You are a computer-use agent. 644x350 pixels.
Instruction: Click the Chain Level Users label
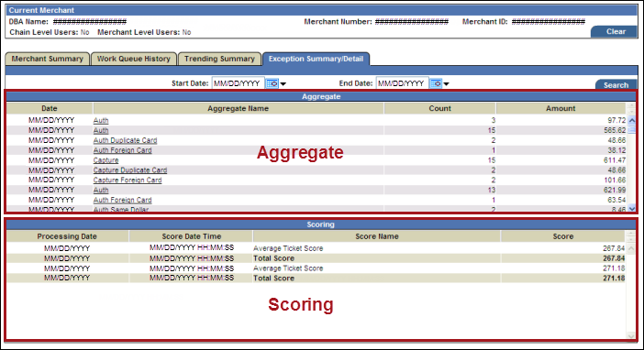pos(43,32)
